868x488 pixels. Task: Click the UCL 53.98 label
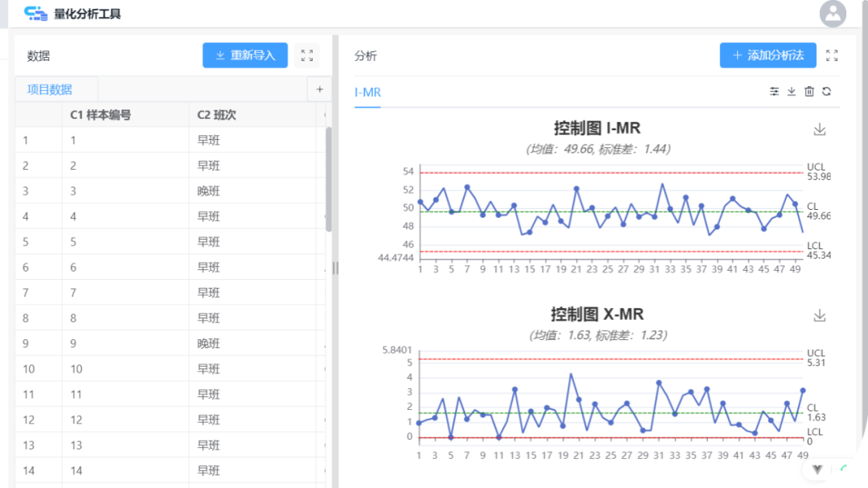click(818, 172)
